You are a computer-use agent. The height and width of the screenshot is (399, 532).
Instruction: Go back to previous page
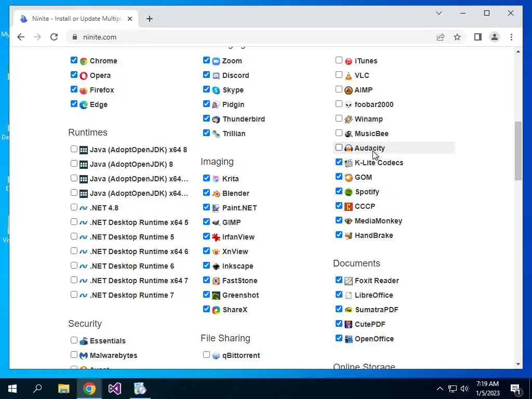(21, 37)
